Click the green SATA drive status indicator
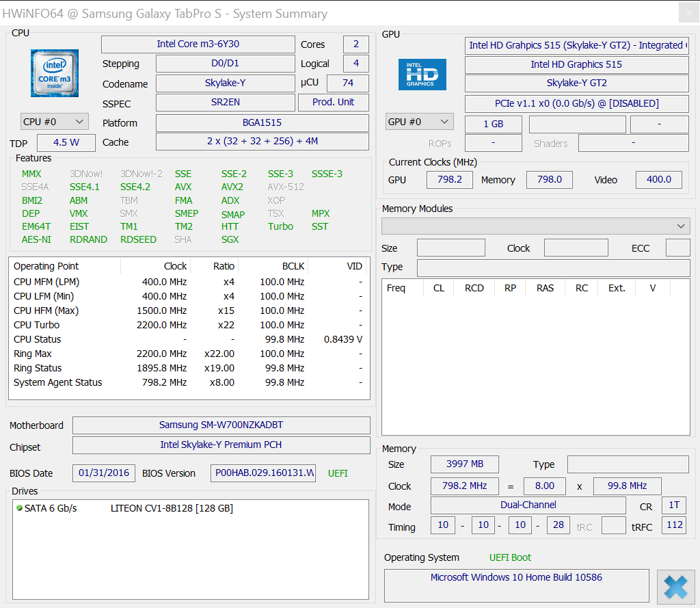Image resolution: width=700 pixels, height=608 pixels. coord(19,508)
